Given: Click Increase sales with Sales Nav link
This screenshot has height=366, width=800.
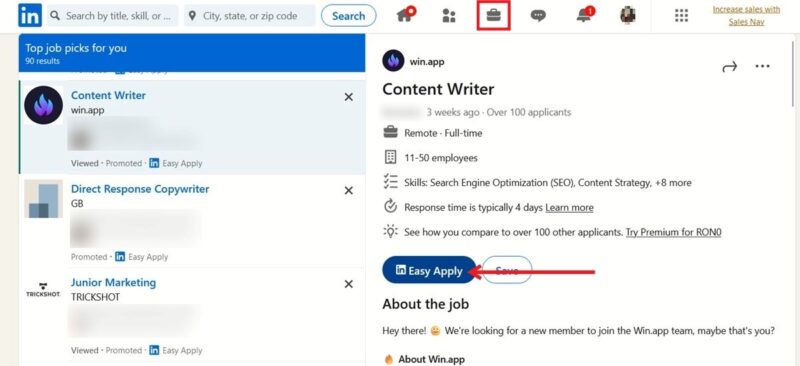Looking at the screenshot, I should tap(746, 15).
